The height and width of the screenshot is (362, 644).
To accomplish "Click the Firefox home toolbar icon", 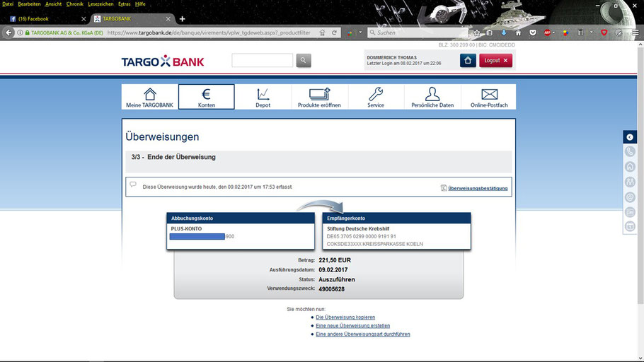I will 518,33.
